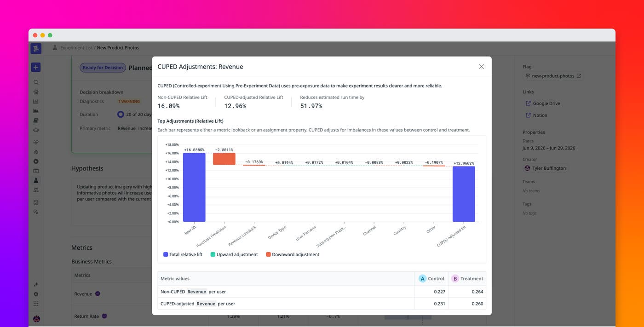This screenshot has height=327, width=644.
Task: Click the 51.97% run time reduction value
Action: [311, 106]
